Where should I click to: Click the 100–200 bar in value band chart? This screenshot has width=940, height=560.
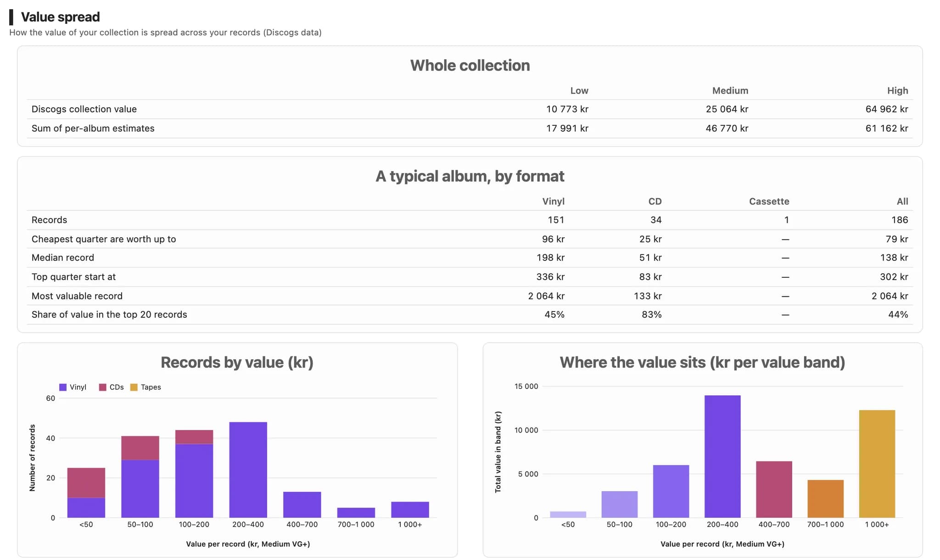click(671, 491)
